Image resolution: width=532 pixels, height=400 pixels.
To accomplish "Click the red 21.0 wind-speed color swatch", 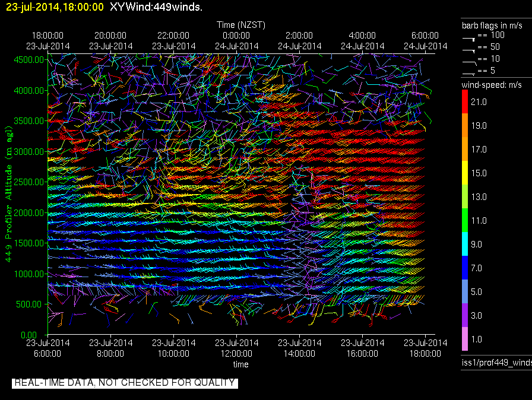I will pyautogui.click(x=465, y=101).
